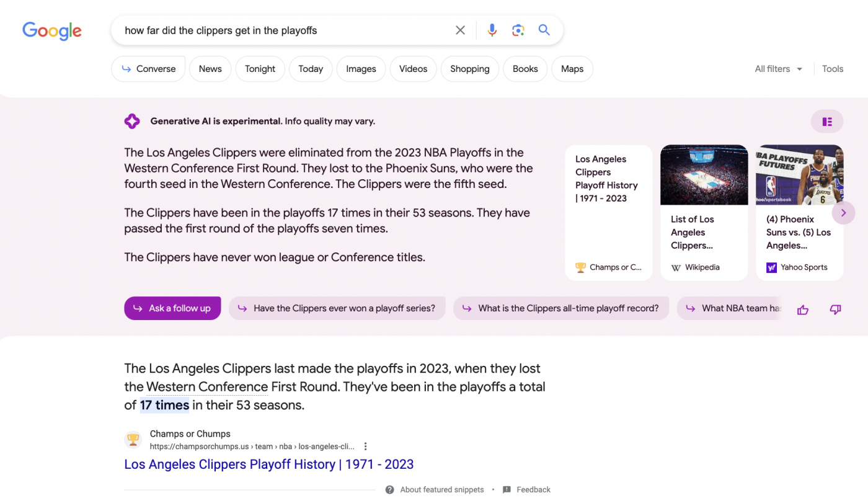
Task: Click the generative AI sparkle icon
Action: point(132,121)
